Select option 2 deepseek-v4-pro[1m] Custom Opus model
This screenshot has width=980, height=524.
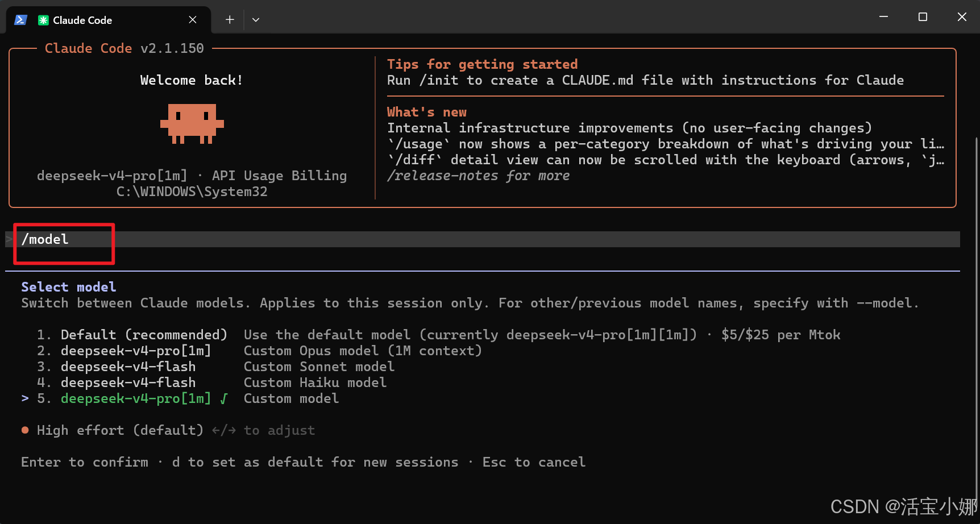pyautogui.click(x=260, y=351)
